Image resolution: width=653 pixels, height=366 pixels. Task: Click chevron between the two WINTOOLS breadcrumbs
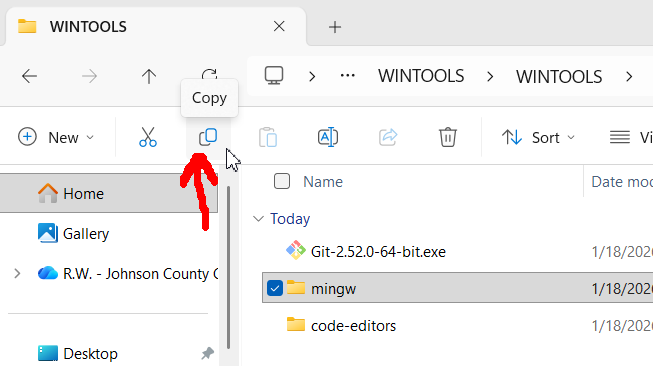pyautogui.click(x=490, y=77)
